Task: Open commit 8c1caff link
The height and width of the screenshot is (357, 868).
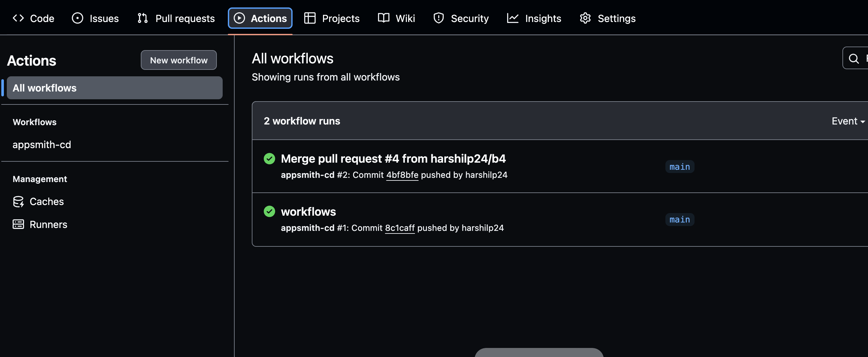Action: point(399,228)
